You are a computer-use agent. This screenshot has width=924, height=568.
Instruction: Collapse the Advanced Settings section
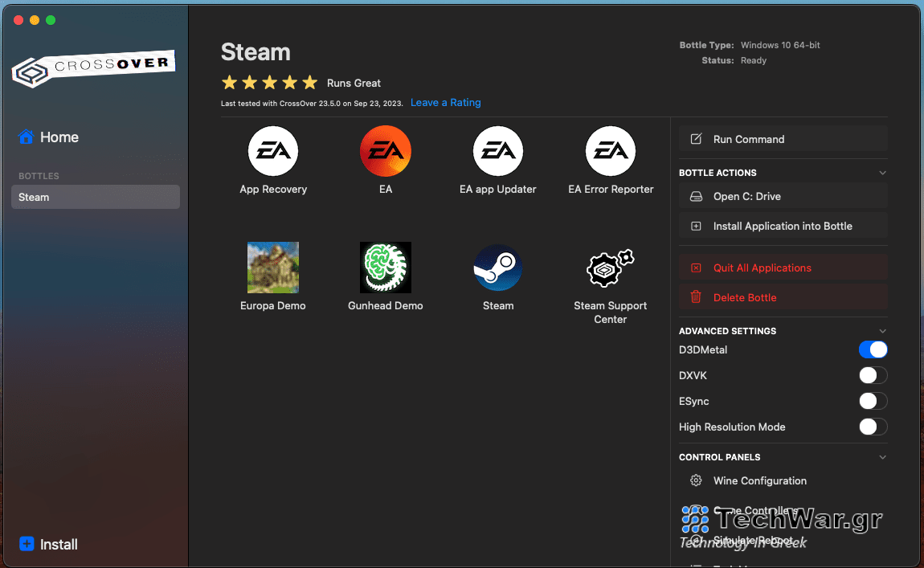tap(882, 330)
